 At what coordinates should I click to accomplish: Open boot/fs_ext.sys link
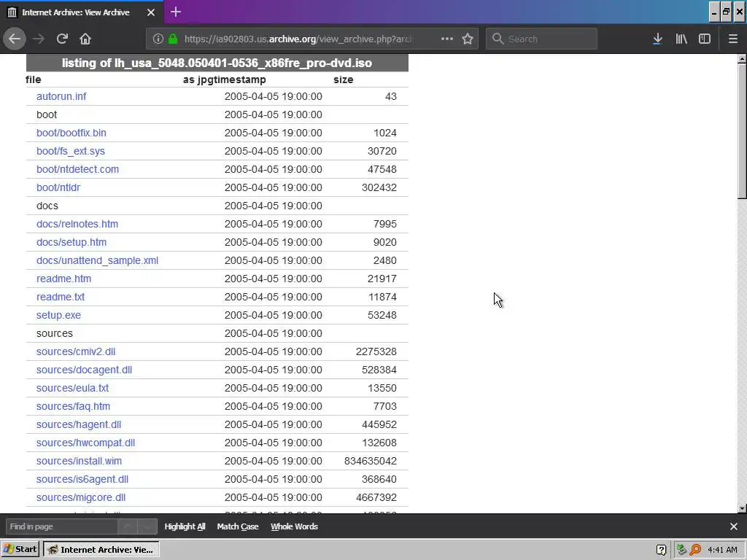click(x=71, y=151)
